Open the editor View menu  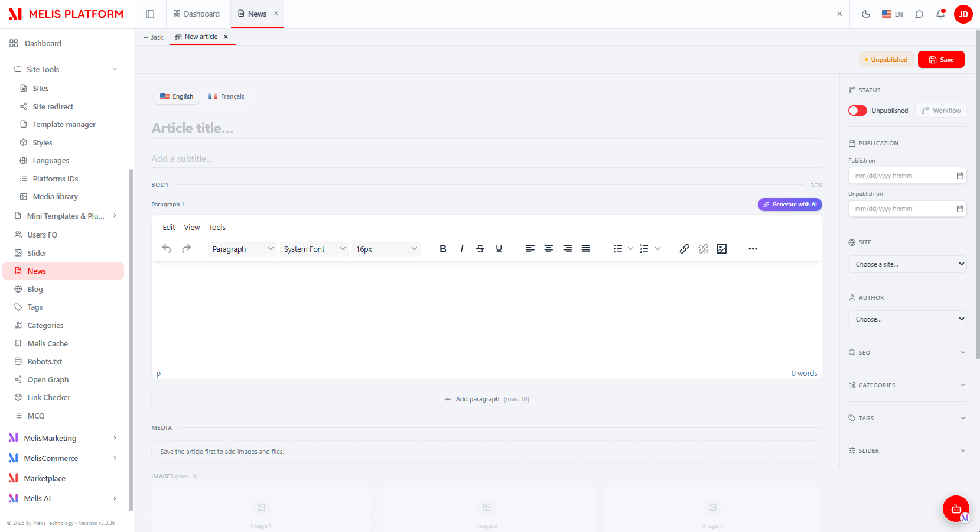coord(192,227)
